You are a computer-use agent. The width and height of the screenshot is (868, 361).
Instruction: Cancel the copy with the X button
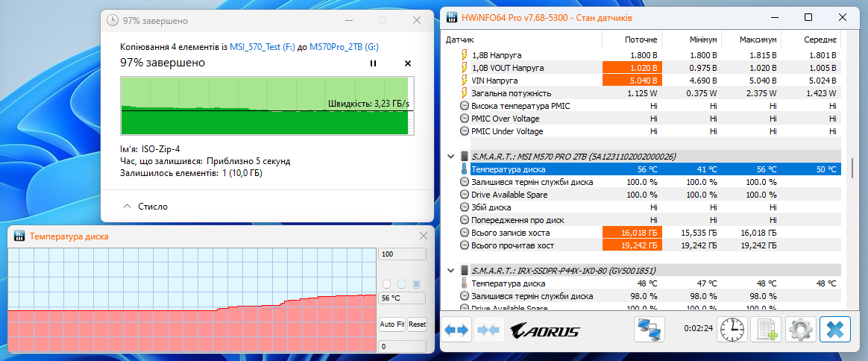(x=408, y=63)
